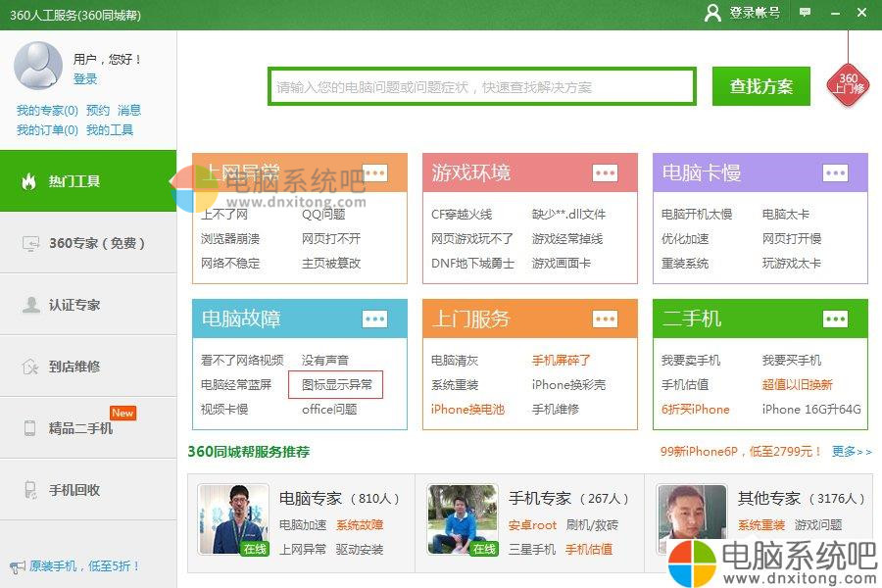The width and height of the screenshot is (882, 588).
Task: Open the 网页游戏玩不了 link
Action: [x=472, y=238]
